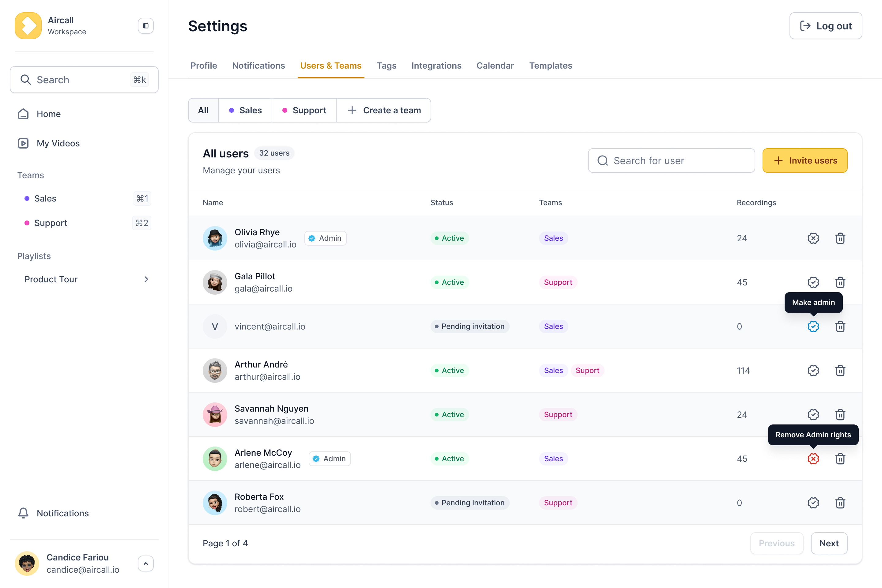
Task: Collapse the sidebar with the panel toggle
Action: [x=145, y=25]
